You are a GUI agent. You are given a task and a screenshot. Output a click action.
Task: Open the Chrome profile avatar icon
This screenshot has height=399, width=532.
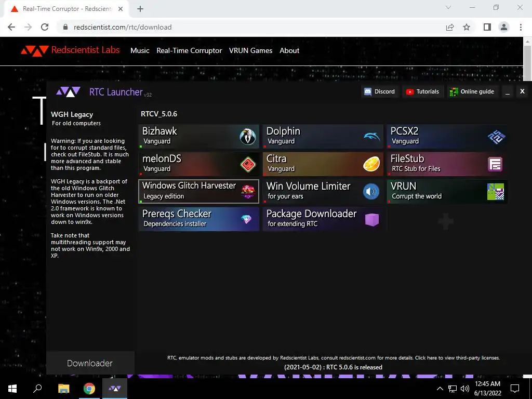pyautogui.click(x=504, y=27)
